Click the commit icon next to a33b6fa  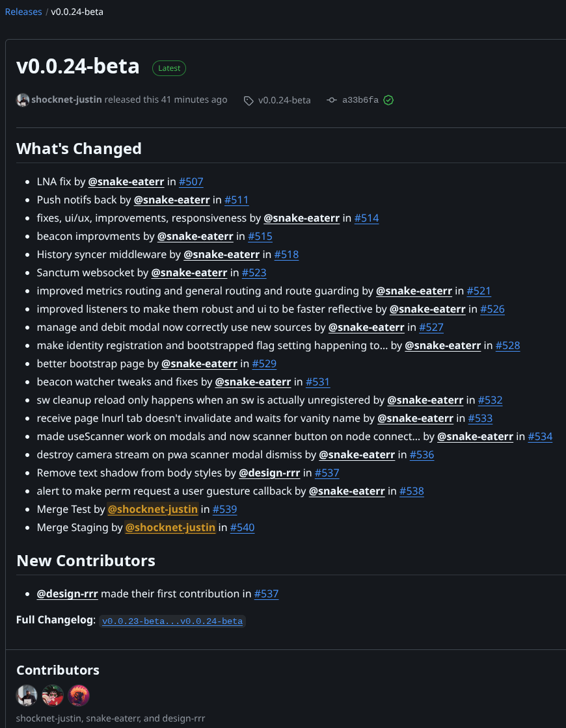click(x=332, y=100)
